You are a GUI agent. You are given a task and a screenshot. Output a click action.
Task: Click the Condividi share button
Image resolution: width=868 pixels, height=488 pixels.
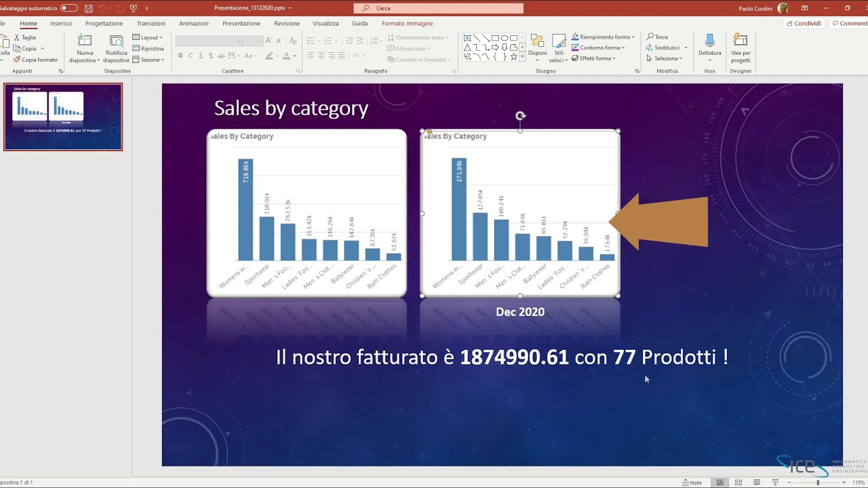[804, 23]
